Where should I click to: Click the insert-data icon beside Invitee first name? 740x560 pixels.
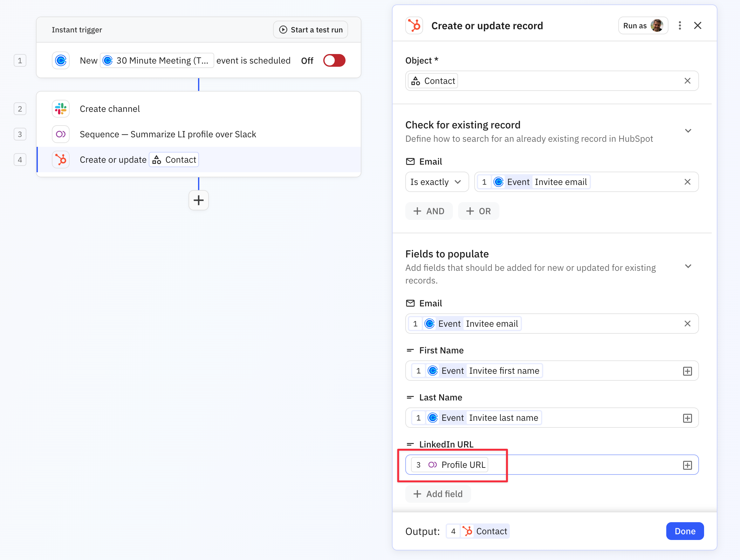688,371
